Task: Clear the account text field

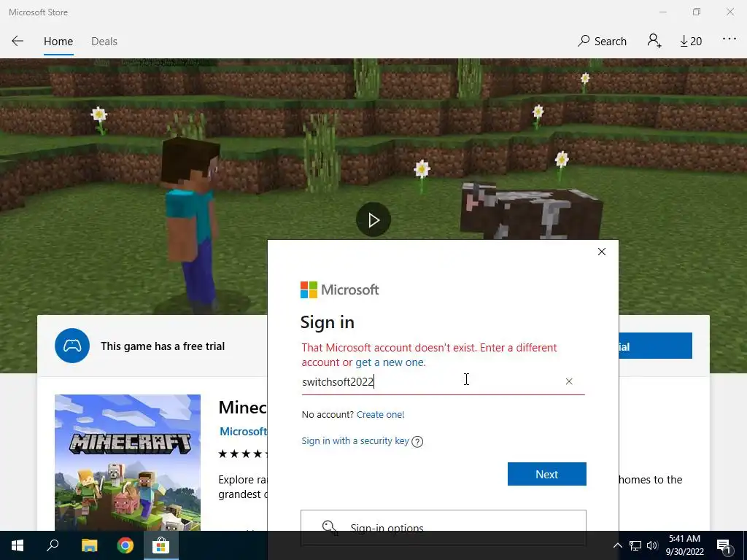Action: pos(569,381)
